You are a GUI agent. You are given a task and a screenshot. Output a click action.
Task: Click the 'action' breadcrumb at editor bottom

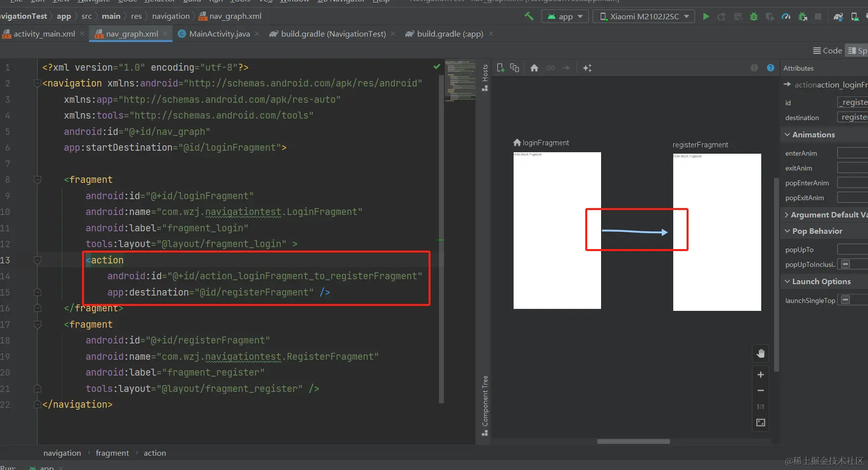[155, 453]
